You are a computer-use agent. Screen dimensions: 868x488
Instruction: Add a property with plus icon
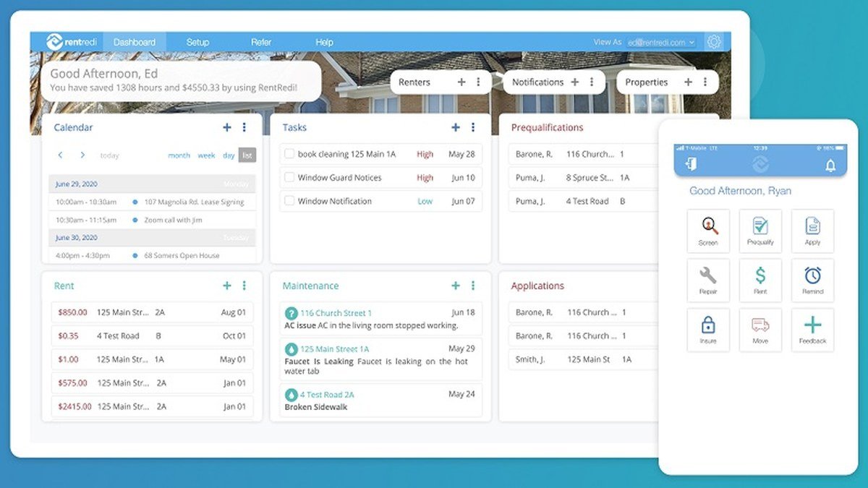click(x=688, y=82)
